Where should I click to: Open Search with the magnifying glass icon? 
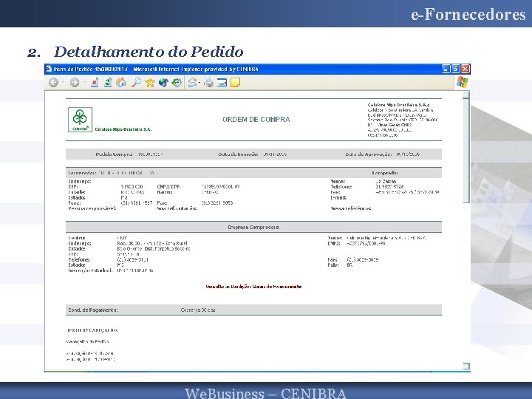136,83
